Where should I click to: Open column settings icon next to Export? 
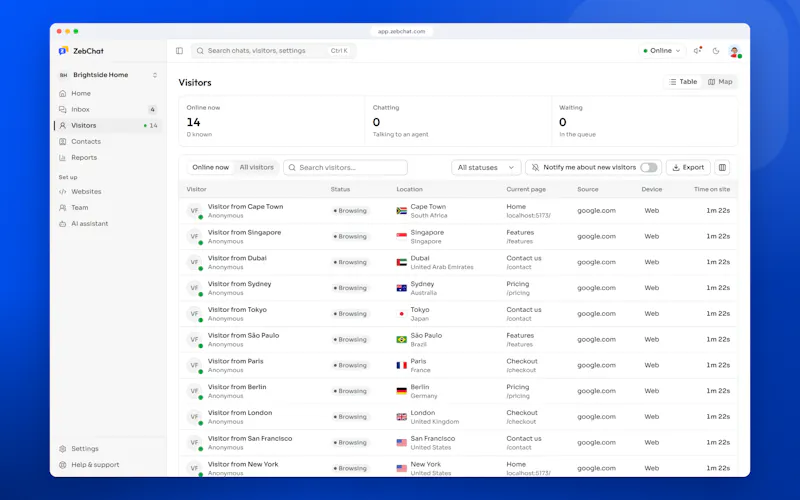tap(722, 167)
